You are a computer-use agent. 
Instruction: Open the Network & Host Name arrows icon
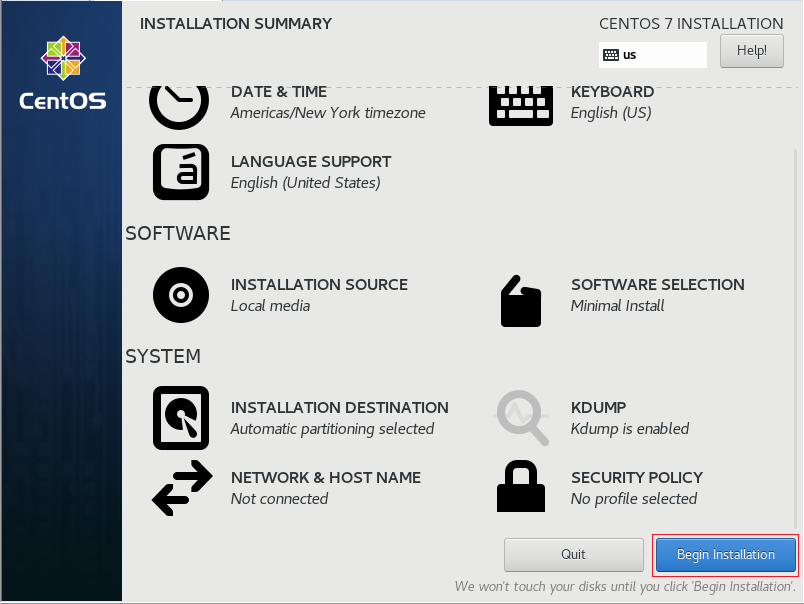[x=182, y=488]
